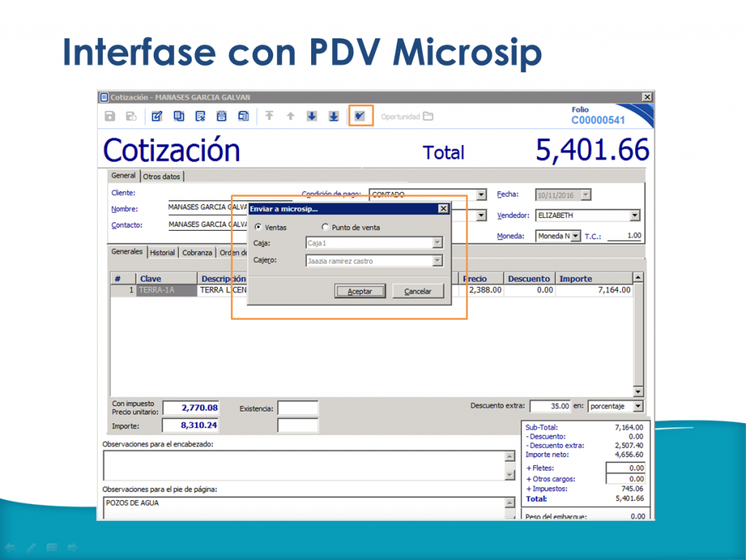Expand the Vendedor dropdown showing ELIZABETH

coord(635,216)
